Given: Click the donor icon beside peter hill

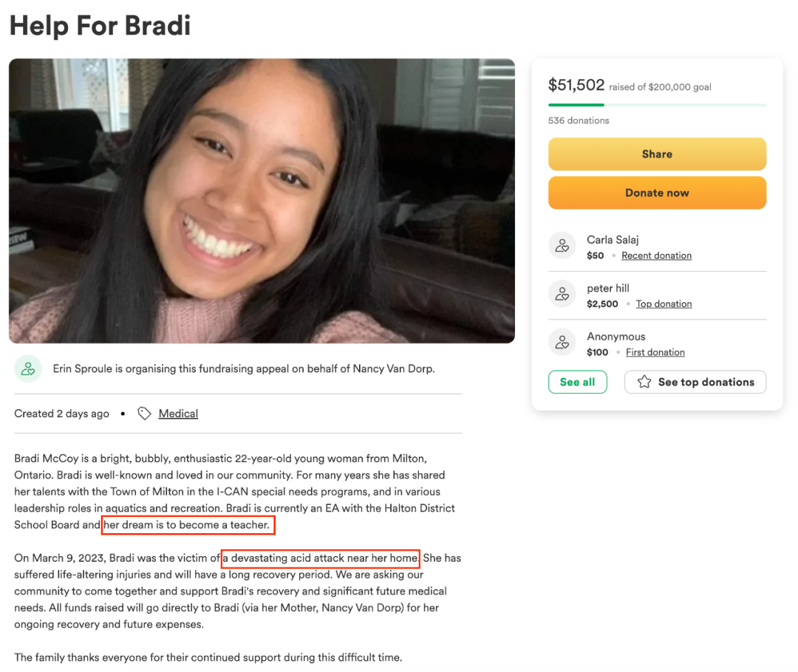Looking at the screenshot, I should [x=562, y=294].
